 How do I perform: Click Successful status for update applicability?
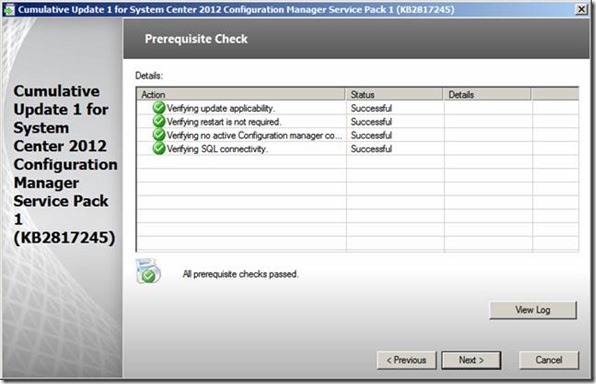(x=371, y=108)
